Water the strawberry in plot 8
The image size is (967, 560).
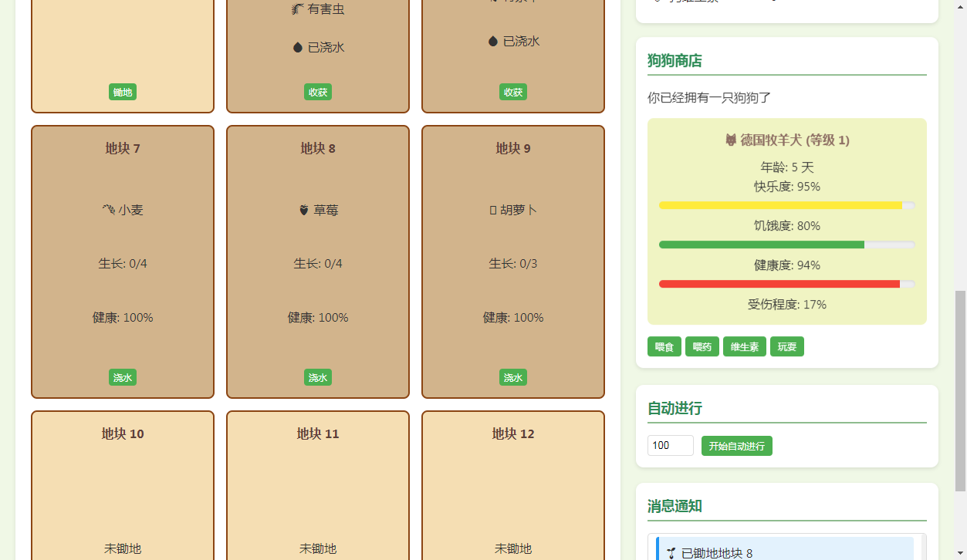[318, 377]
